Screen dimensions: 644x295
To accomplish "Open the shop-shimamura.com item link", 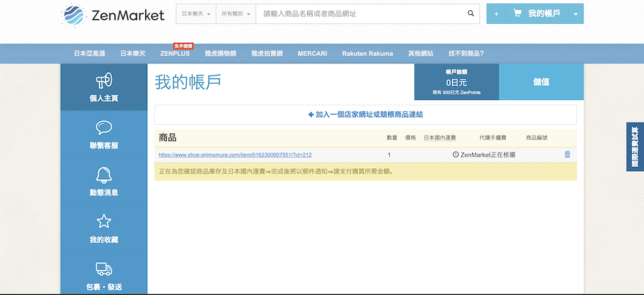I will (x=235, y=155).
